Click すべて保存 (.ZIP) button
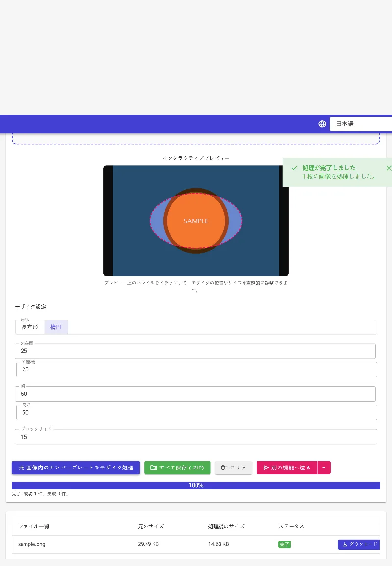The width and height of the screenshot is (392, 566). (177, 468)
